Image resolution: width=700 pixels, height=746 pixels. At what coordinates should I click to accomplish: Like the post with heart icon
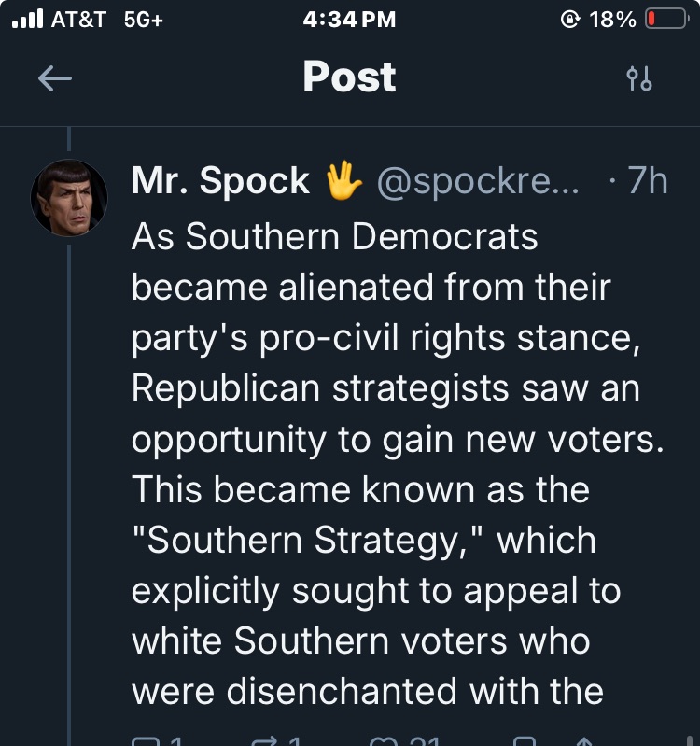tap(384, 741)
